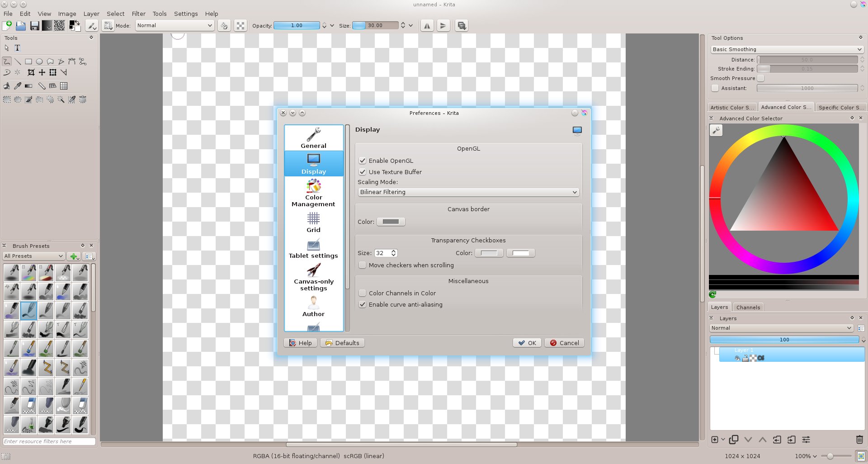Open an existing document from the toolbar

tap(21, 26)
